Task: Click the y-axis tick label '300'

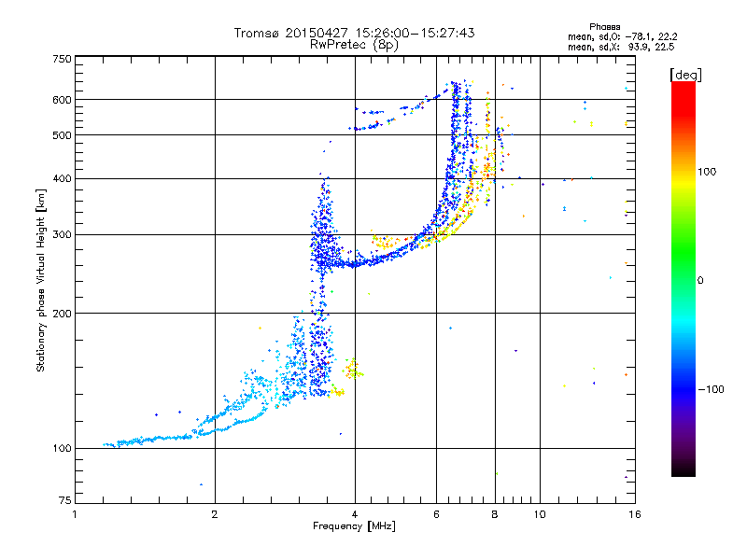Action: (63, 235)
